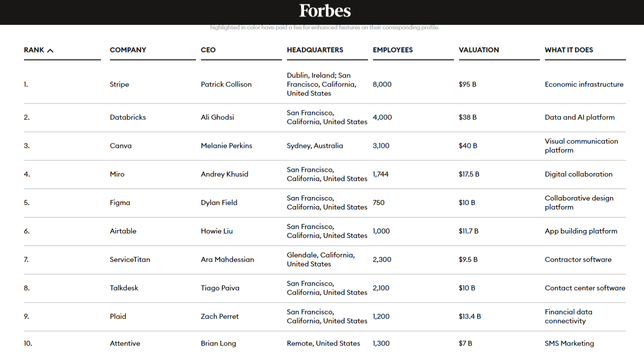Click the 8,000 employees value
Screen dimensions: 644x354
tap(382, 84)
